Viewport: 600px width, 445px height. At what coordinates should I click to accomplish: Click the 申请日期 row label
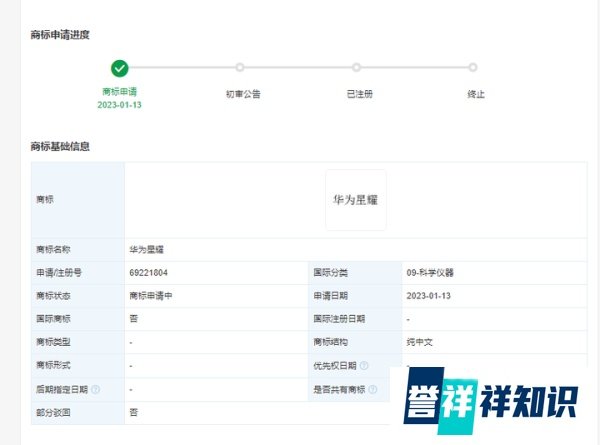pos(331,296)
